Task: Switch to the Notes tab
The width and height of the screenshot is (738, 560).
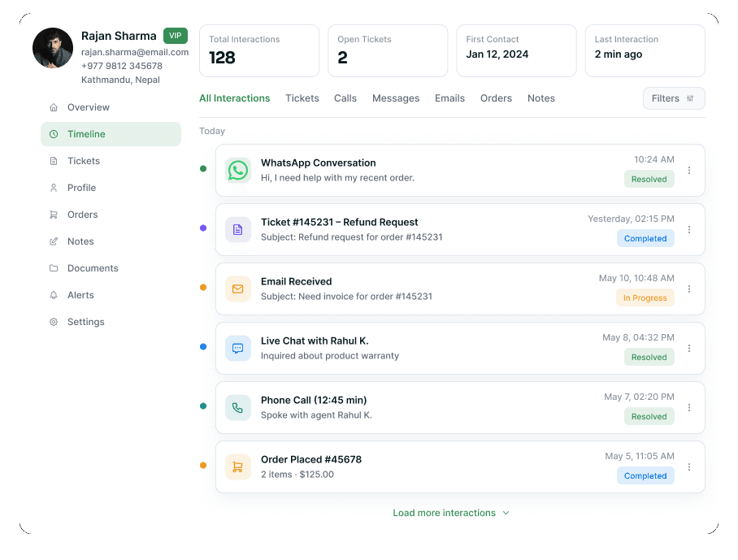Action: coord(541,98)
